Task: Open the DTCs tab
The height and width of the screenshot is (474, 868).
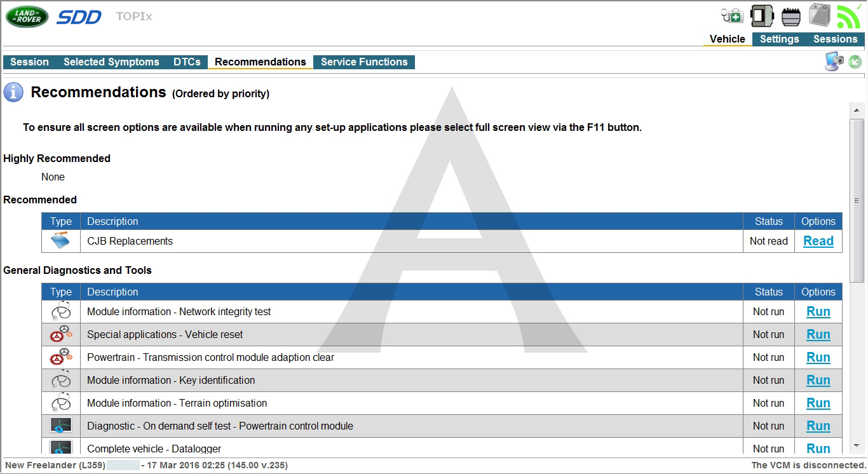Action: [x=187, y=62]
